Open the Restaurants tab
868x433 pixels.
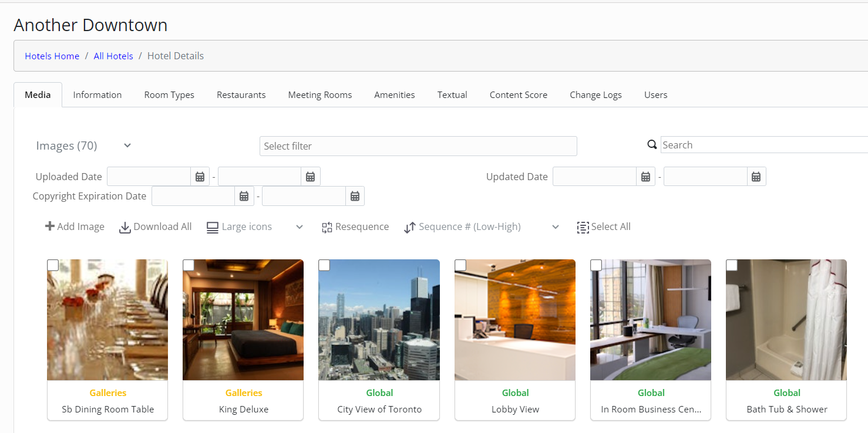(241, 94)
